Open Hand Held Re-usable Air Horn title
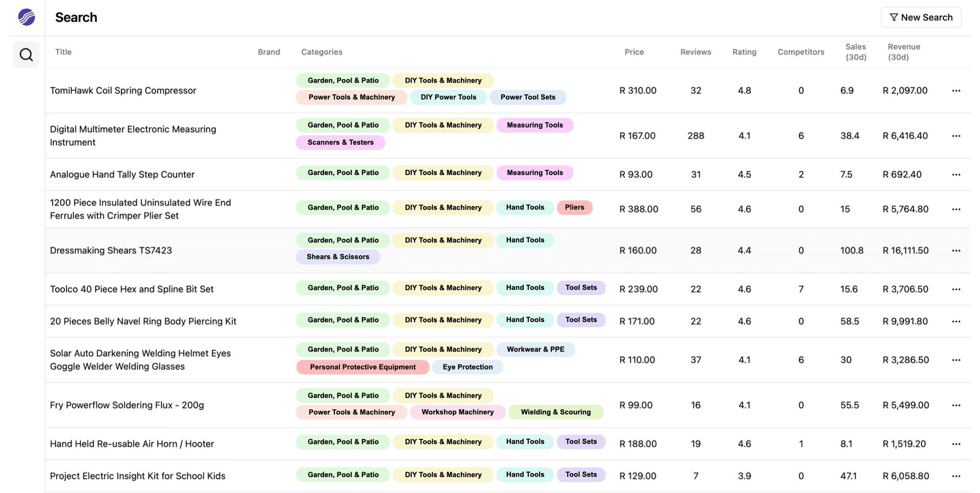The height and width of the screenshot is (493, 980). [x=132, y=444]
